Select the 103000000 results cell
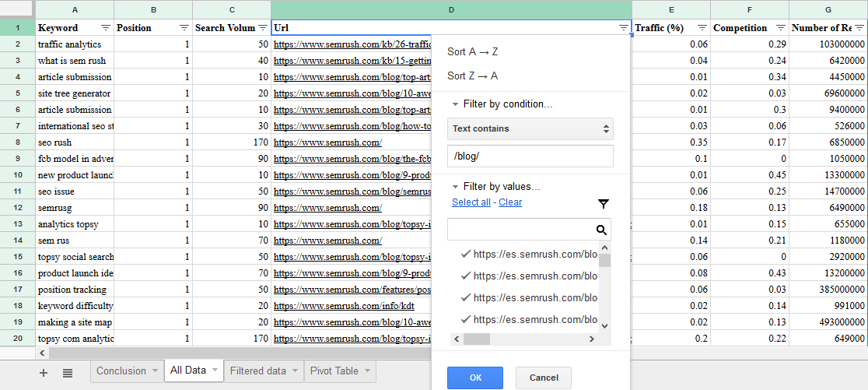Image resolution: width=868 pixels, height=390 pixels. click(x=828, y=44)
